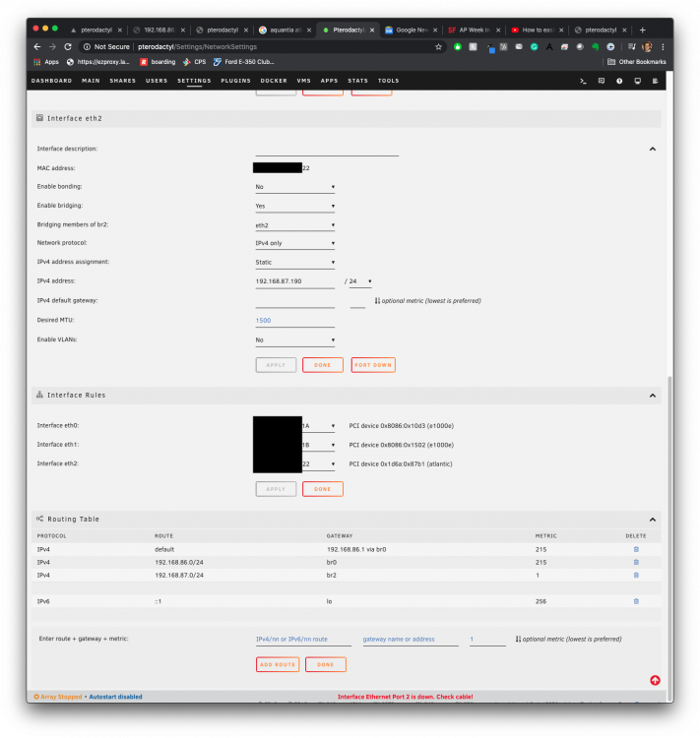Open the Docker menu

click(274, 81)
